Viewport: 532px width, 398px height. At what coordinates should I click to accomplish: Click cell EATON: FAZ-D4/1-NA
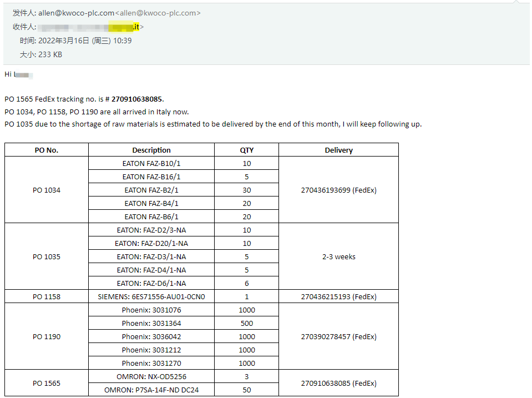coord(151,270)
